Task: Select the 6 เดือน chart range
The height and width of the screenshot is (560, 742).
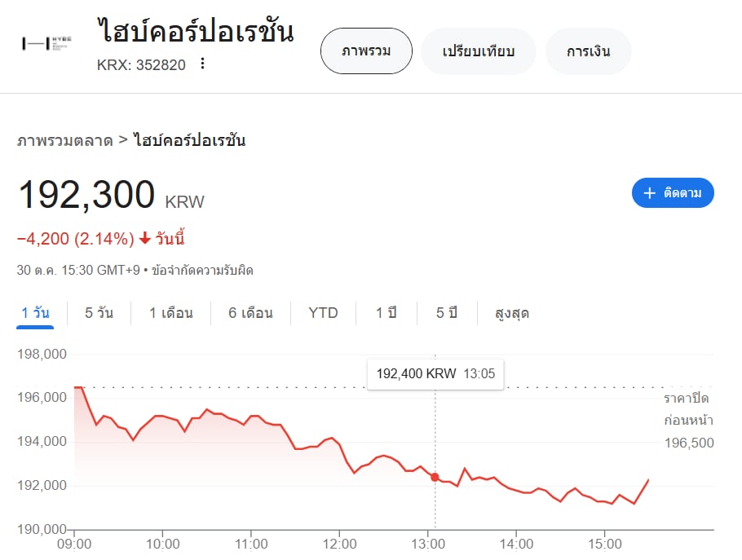Action: click(x=250, y=313)
